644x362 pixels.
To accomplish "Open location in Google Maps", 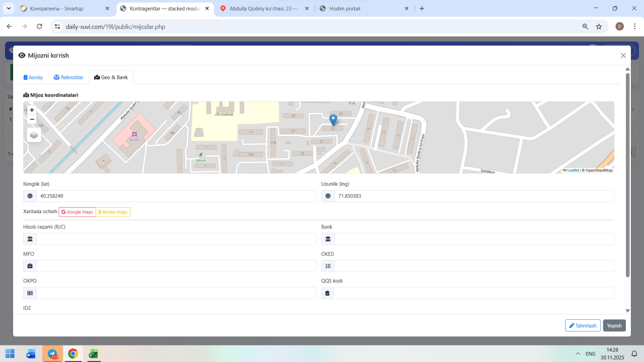I will point(77,212).
